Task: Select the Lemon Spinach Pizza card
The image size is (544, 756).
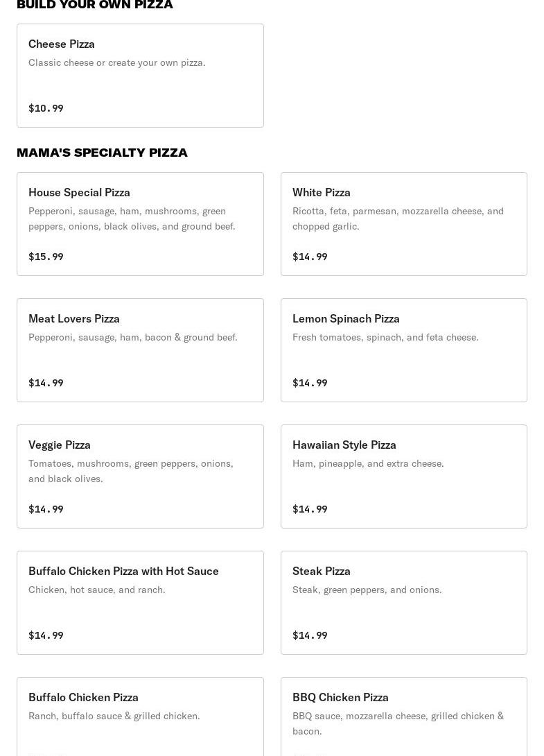Action: coord(403,350)
